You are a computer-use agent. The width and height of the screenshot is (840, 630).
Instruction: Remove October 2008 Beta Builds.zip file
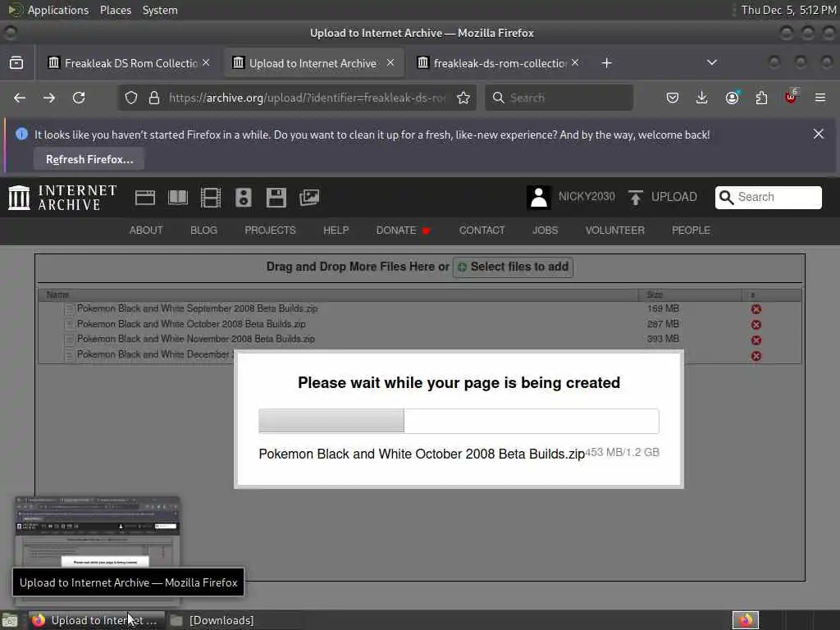click(x=756, y=325)
